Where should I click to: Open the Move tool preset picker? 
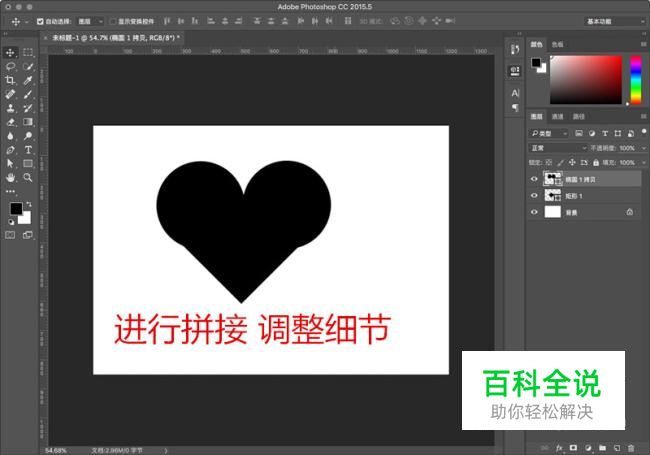click(27, 22)
